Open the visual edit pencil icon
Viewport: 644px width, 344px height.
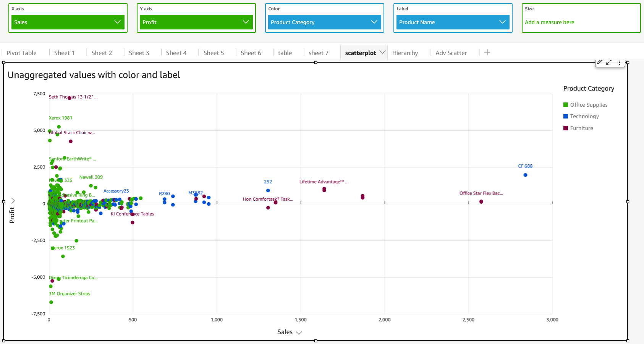600,62
